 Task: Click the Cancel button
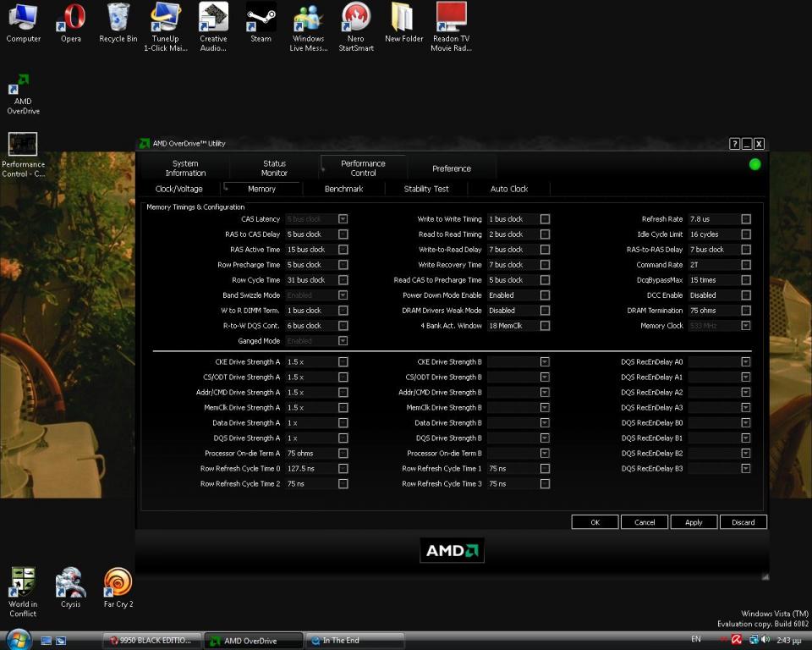pos(645,522)
